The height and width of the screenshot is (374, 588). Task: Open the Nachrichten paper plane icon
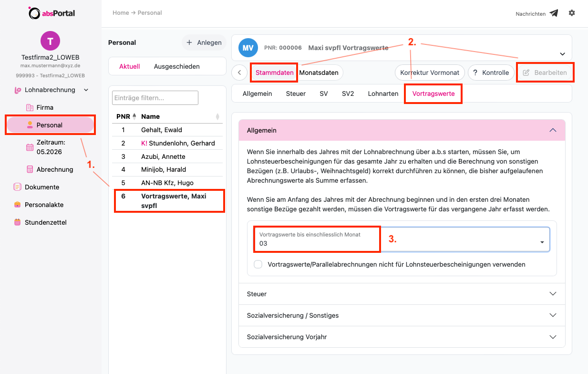(554, 13)
